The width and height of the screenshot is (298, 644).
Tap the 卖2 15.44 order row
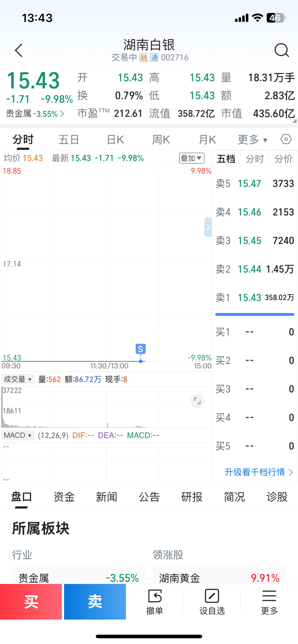tap(255, 269)
